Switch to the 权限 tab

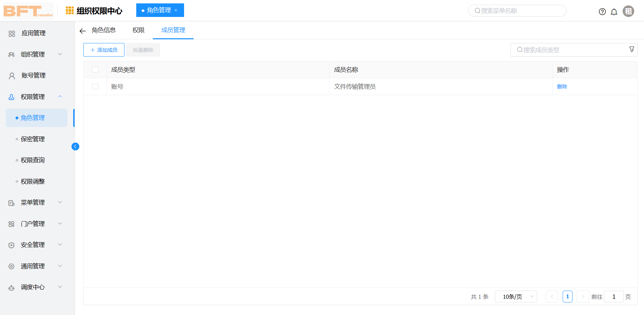click(x=138, y=30)
